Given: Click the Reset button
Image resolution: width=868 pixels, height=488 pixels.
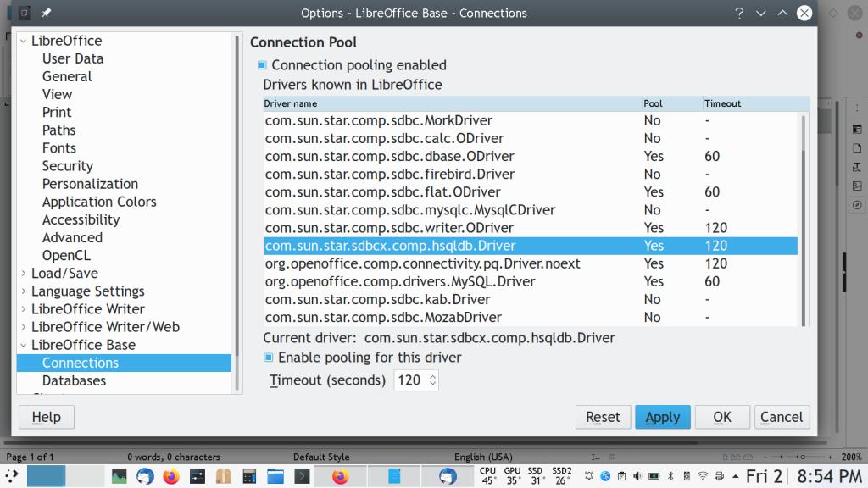Looking at the screenshot, I should coord(603,417).
